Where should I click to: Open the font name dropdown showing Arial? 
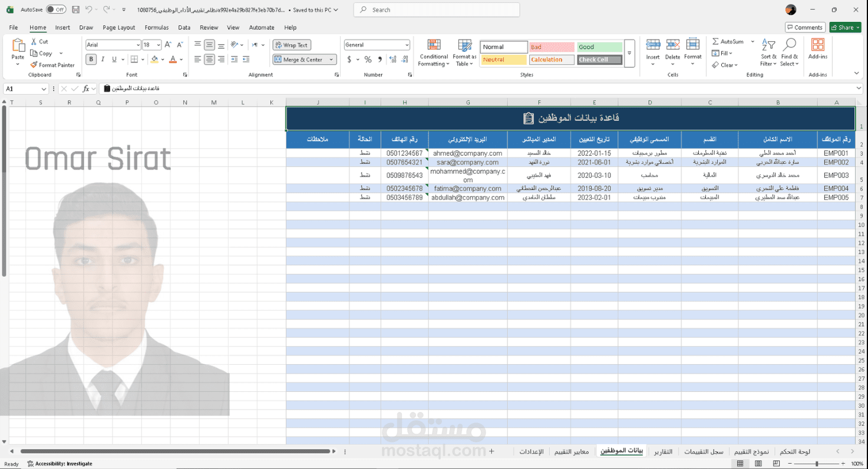(x=138, y=45)
